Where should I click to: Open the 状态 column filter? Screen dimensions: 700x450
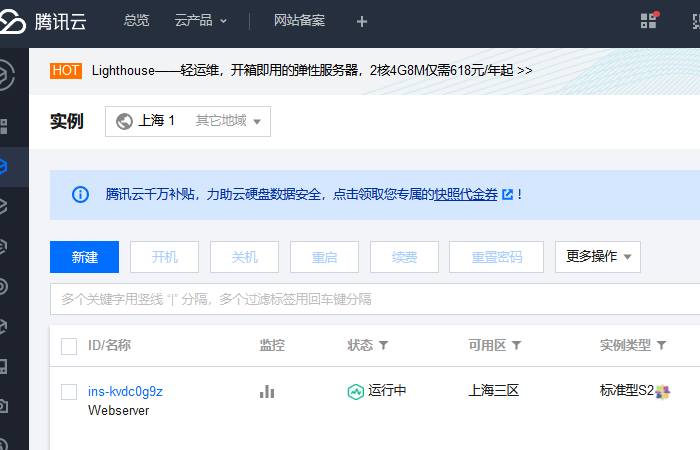click(383, 345)
